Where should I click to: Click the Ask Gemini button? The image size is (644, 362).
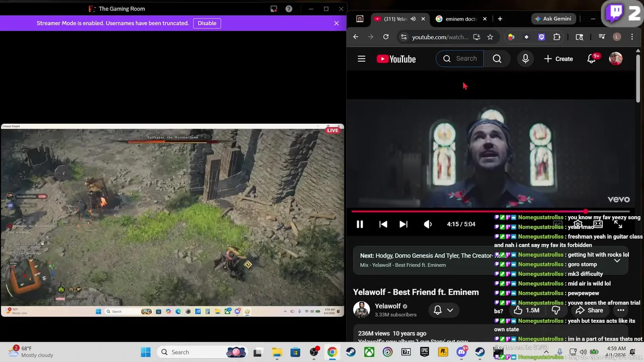tap(553, 19)
